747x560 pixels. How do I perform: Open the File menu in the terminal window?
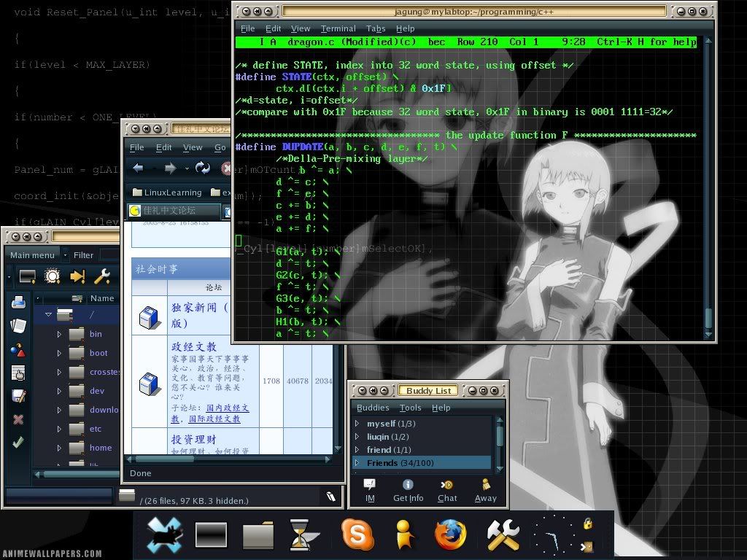(x=247, y=28)
